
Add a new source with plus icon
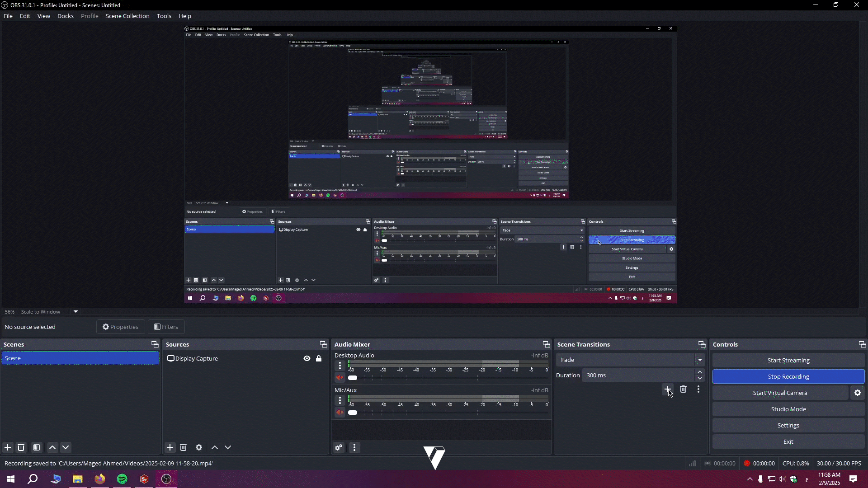click(170, 447)
